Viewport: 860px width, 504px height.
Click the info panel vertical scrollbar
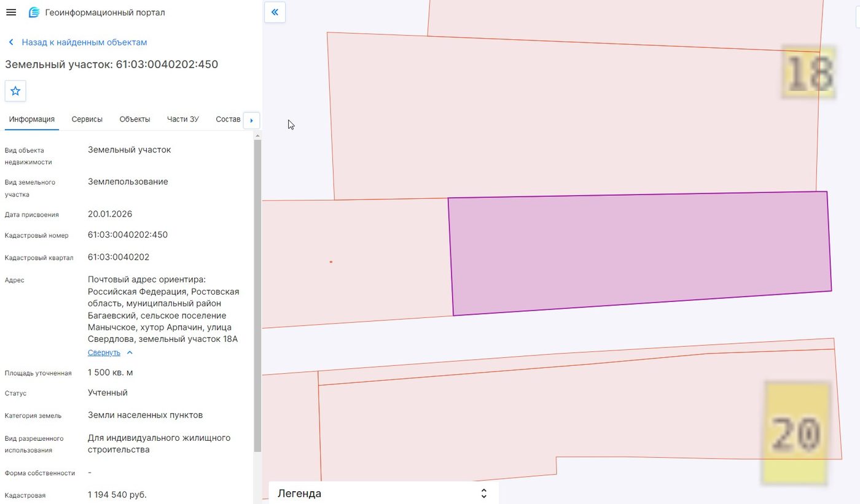tap(257, 295)
